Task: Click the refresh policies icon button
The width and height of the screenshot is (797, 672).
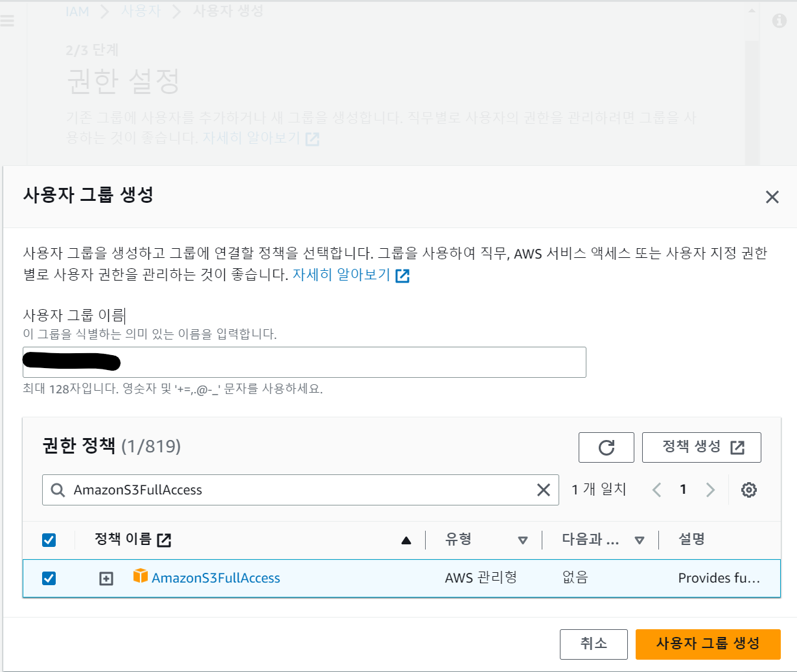Action: point(606,447)
